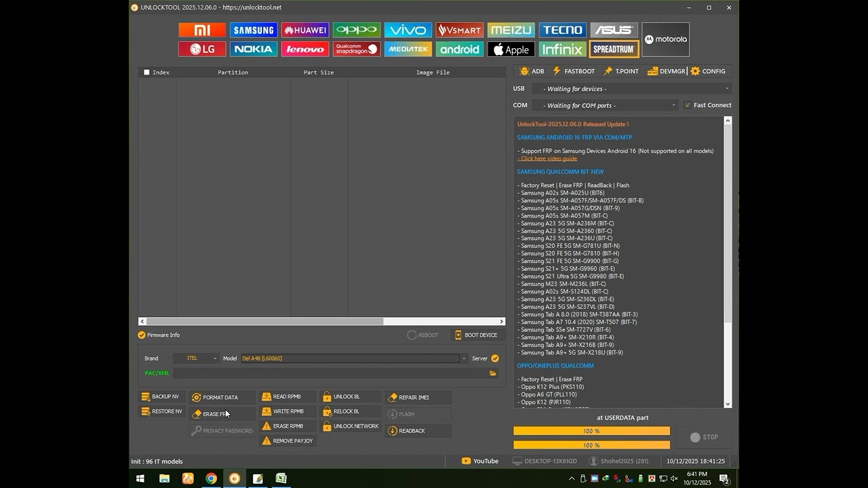Screen dimensions: 868x488
Task: Toggle the select-all Index checkbox
Action: pos(146,73)
